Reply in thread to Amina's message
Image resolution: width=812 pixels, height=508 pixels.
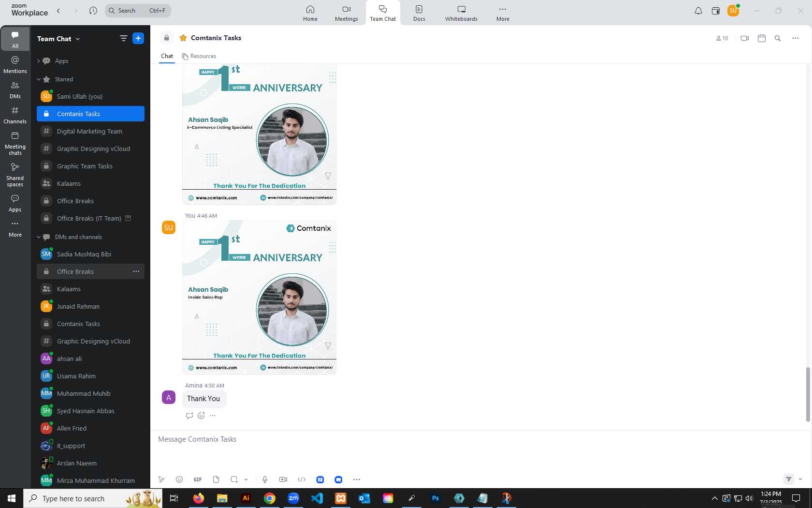189,416
